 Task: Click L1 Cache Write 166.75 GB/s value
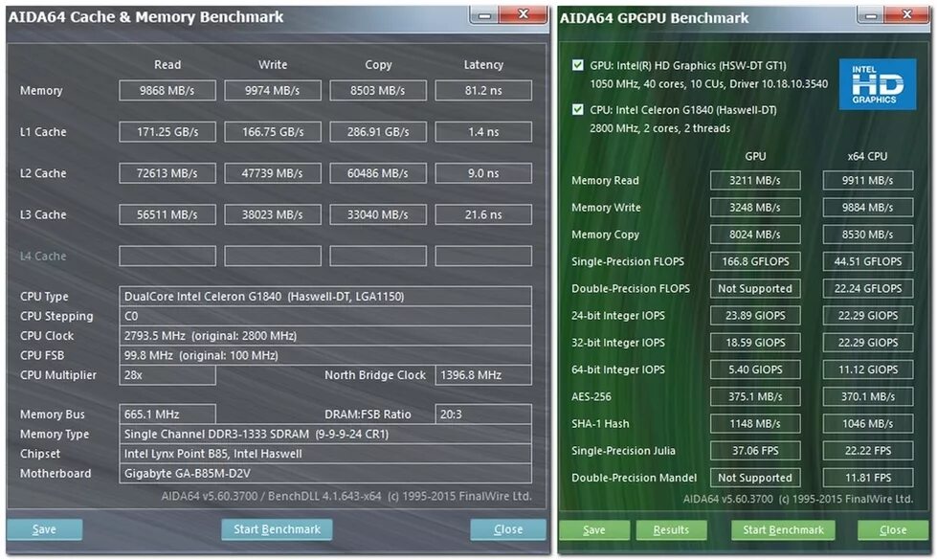pyautogui.click(x=273, y=131)
